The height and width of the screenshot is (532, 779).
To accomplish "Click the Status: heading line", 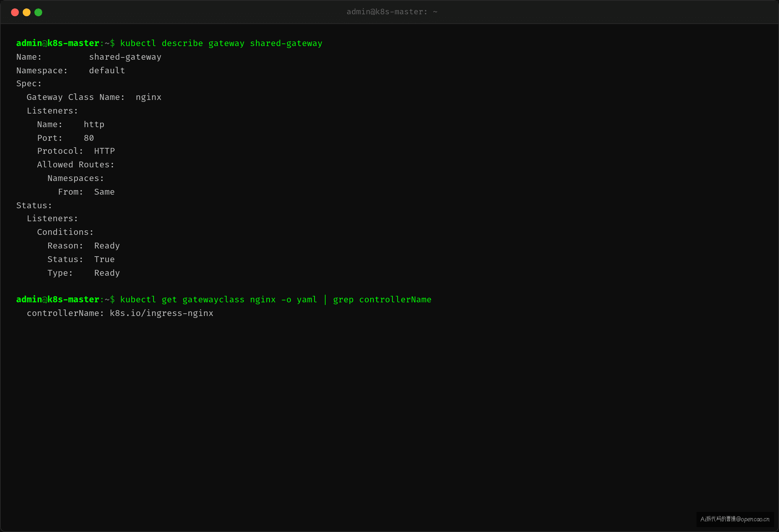I will point(34,205).
